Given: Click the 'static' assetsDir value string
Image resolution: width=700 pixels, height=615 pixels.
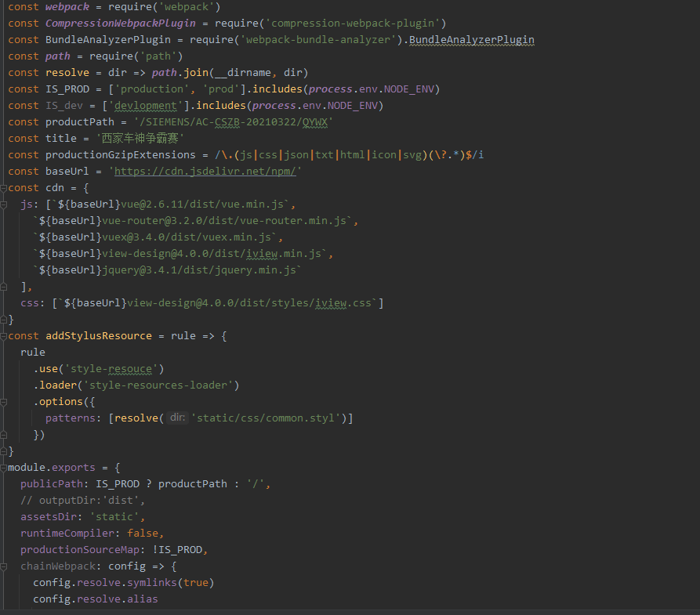Looking at the screenshot, I should tap(113, 516).
